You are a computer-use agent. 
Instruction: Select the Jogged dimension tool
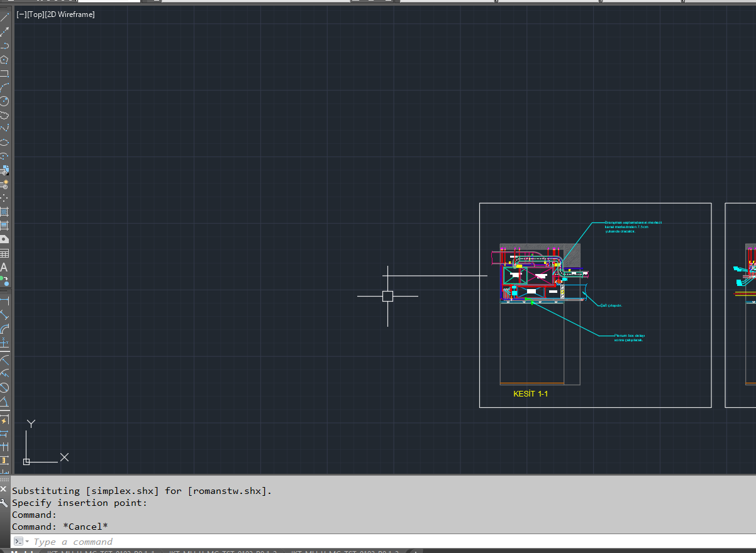(4, 374)
